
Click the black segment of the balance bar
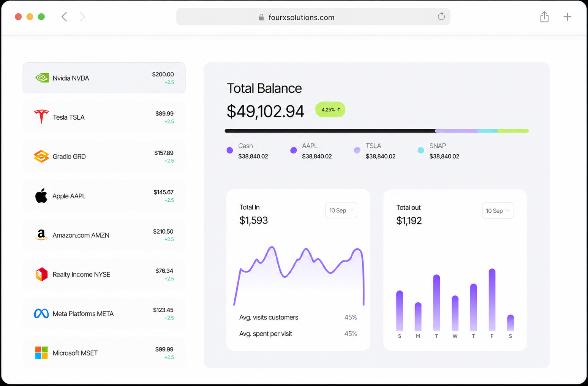coord(330,131)
